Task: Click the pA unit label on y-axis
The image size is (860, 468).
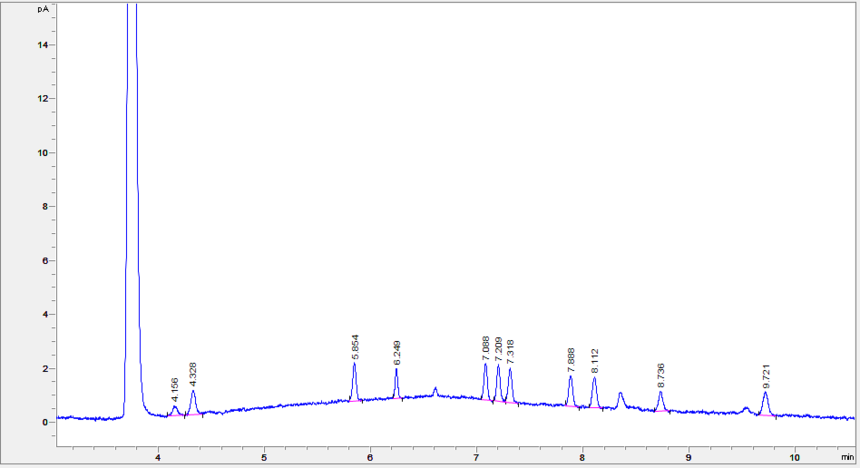Action: 43,9
